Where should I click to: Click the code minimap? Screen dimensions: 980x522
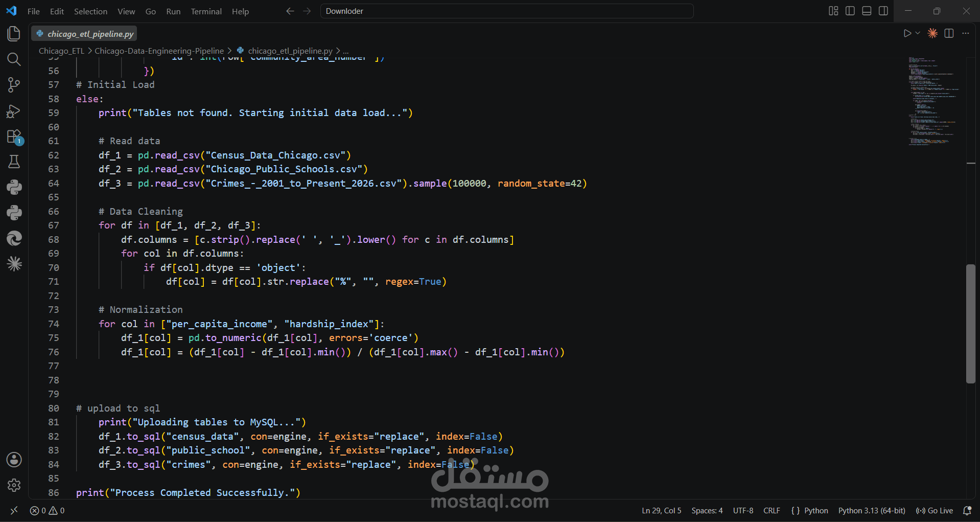(x=934, y=101)
